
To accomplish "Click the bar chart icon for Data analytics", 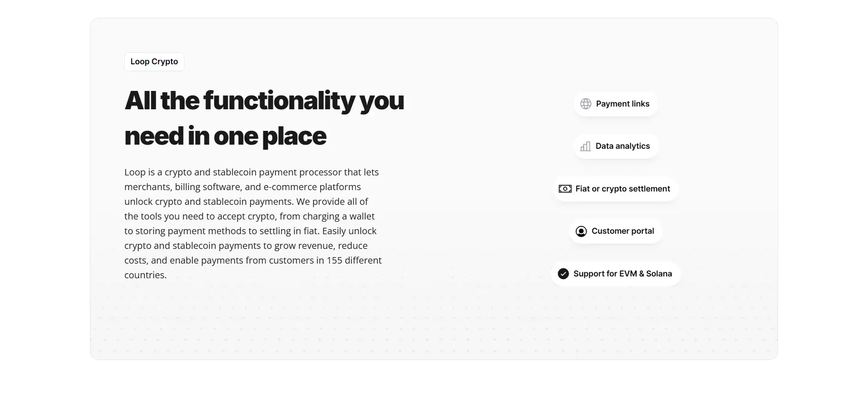I will click(585, 146).
